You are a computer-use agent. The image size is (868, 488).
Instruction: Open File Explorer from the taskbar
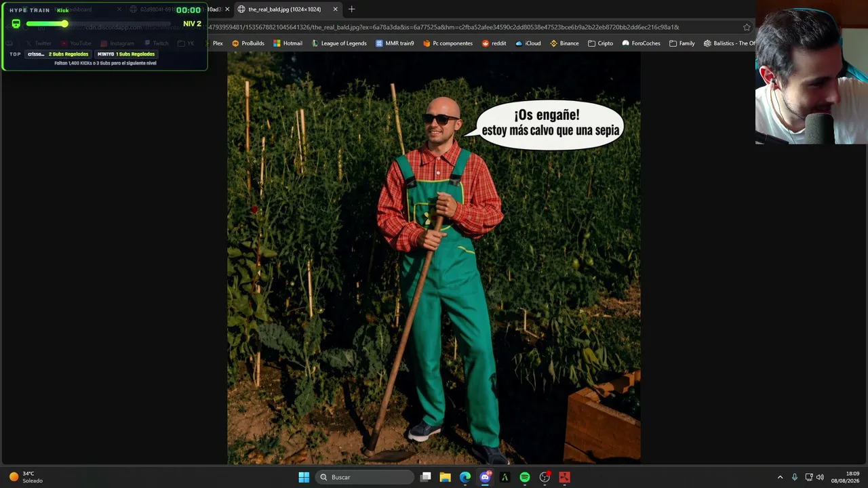445,477
